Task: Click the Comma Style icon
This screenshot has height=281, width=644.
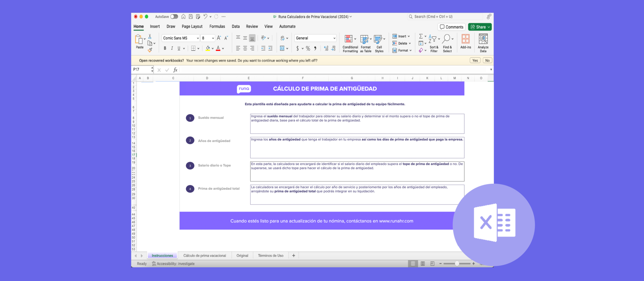Action: pos(315,48)
